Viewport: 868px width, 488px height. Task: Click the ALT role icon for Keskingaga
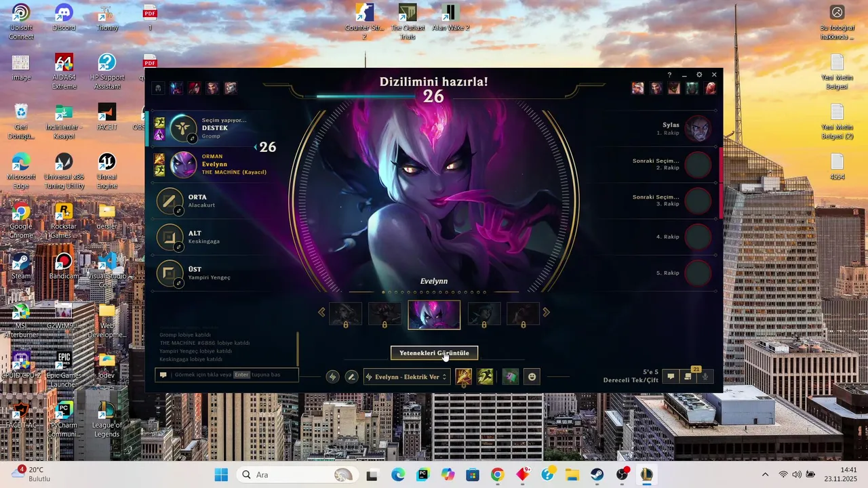pos(170,237)
